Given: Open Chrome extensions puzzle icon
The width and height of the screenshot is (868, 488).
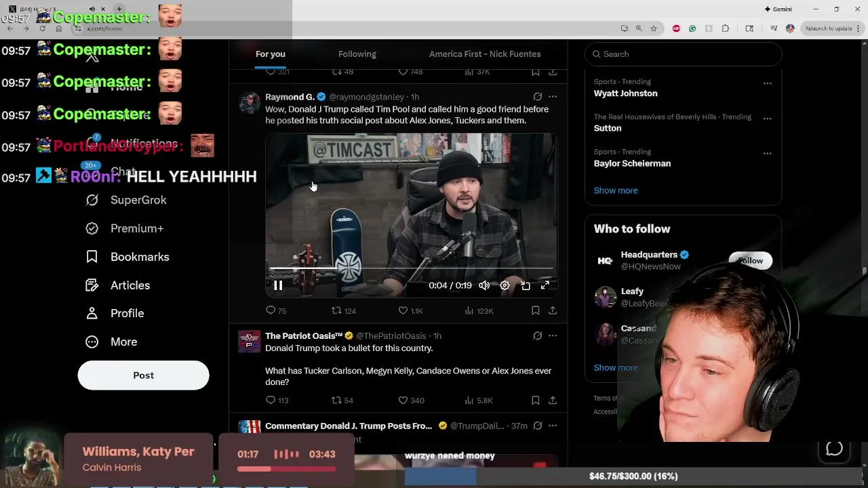Looking at the screenshot, I should pos(725,28).
